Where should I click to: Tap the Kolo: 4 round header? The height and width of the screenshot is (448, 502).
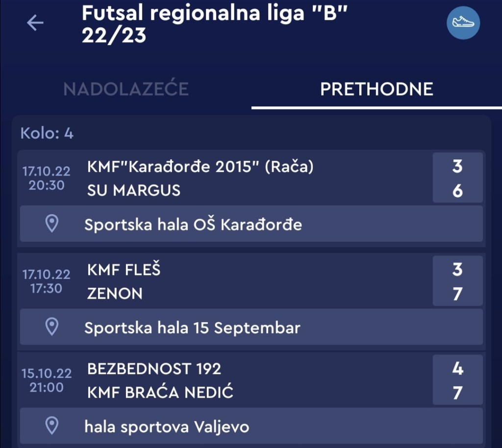point(47,133)
